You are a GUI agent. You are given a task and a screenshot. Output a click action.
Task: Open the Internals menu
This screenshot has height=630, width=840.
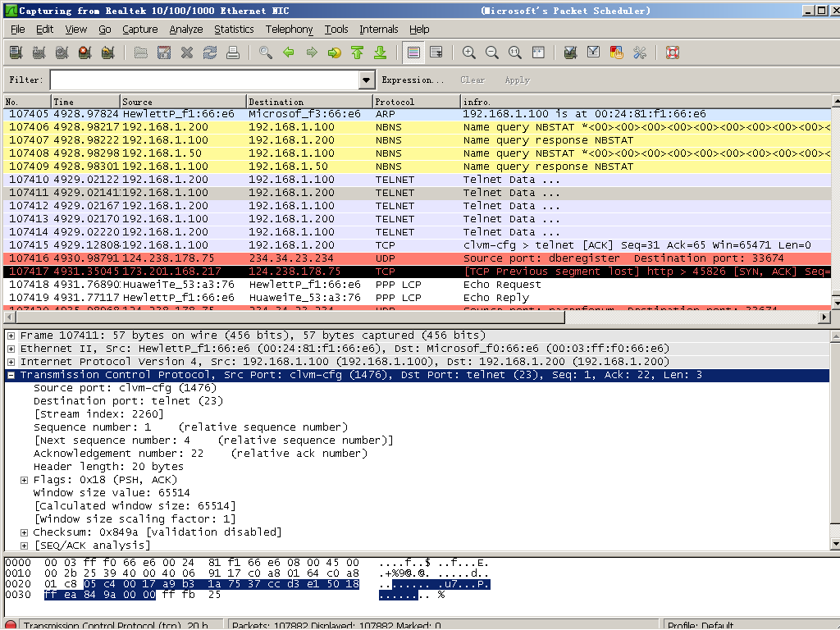point(379,30)
